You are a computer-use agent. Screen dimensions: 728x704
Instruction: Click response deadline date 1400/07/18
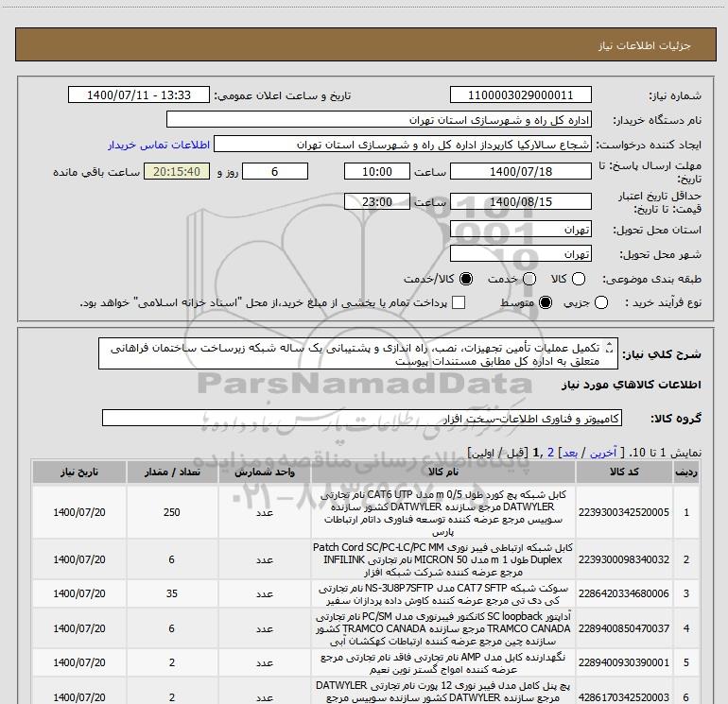click(520, 171)
